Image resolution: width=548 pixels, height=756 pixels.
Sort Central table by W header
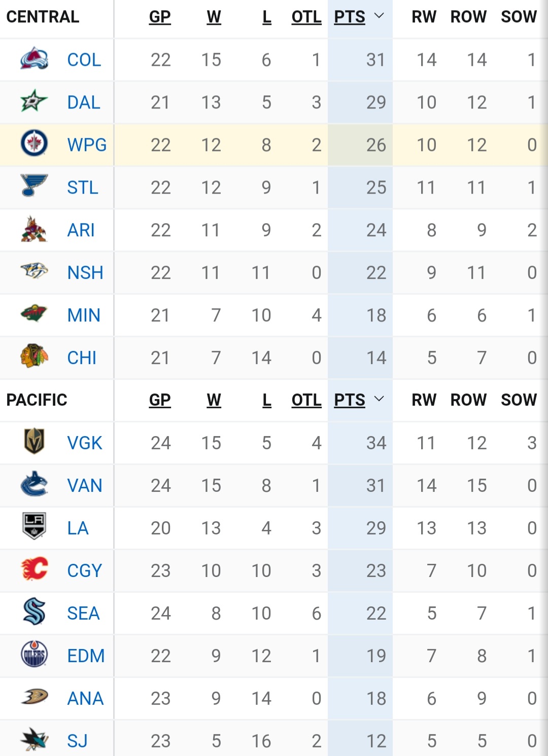(x=214, y=17)
